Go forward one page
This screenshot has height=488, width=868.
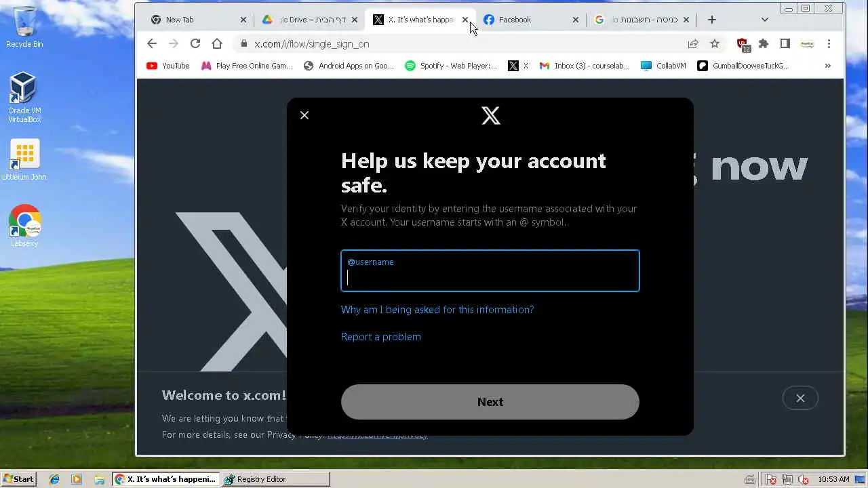click(x=174, y=43)
